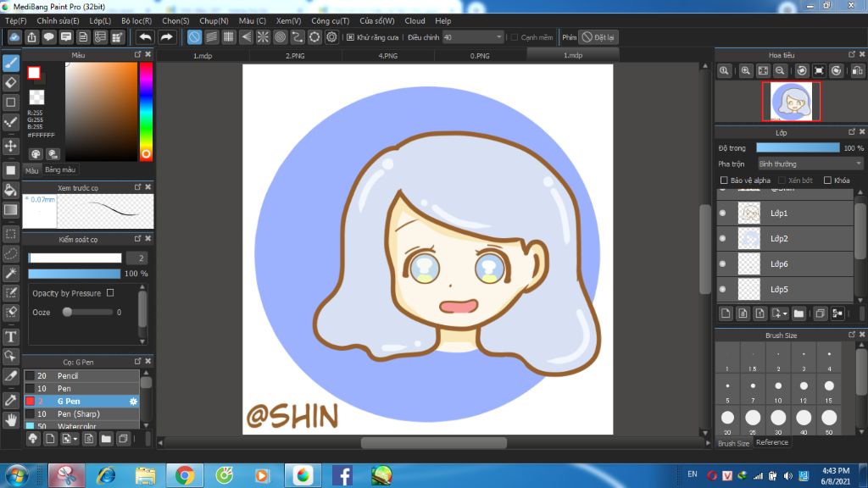
Task: Open snap settings gear in toolbar
Action: (331, 37)
